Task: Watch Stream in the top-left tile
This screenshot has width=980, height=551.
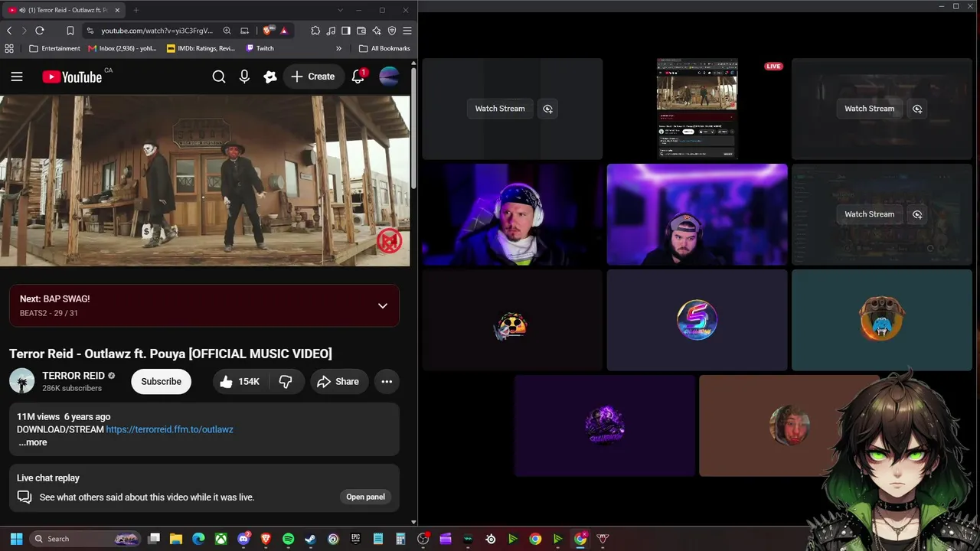Action: pyautogui.click(x=500, y=109)
